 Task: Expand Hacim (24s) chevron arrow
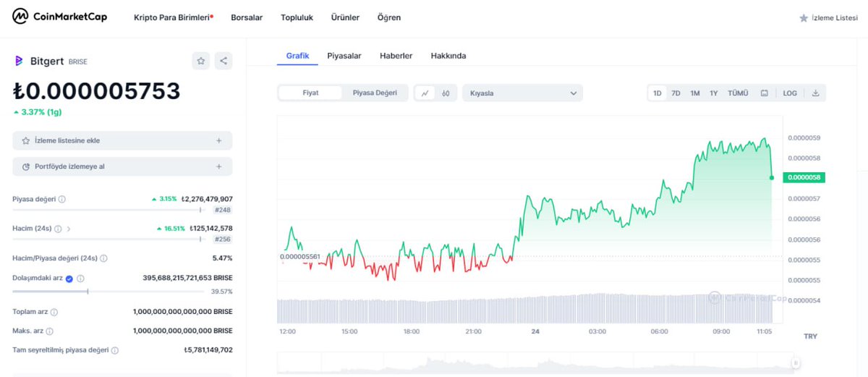(x=69, y=229)
